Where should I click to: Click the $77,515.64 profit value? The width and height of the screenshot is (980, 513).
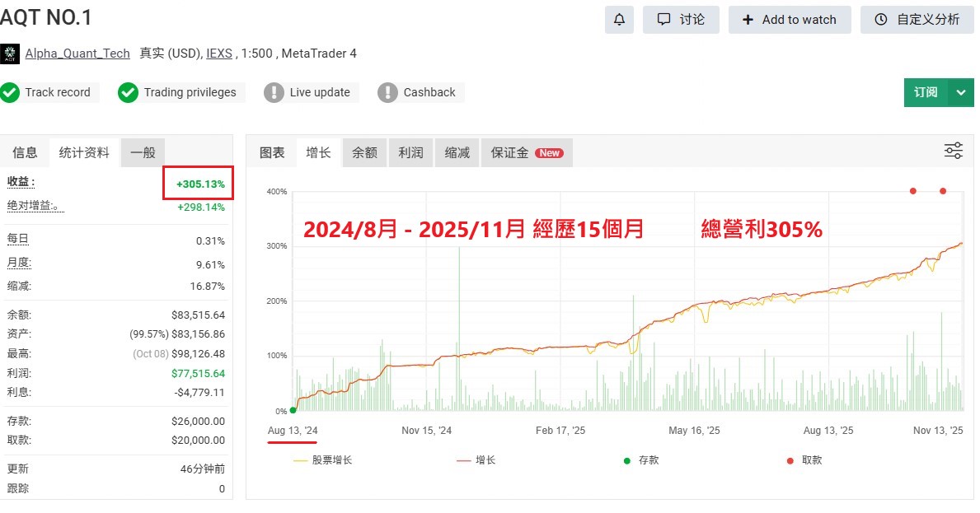[x=198, y=373]
